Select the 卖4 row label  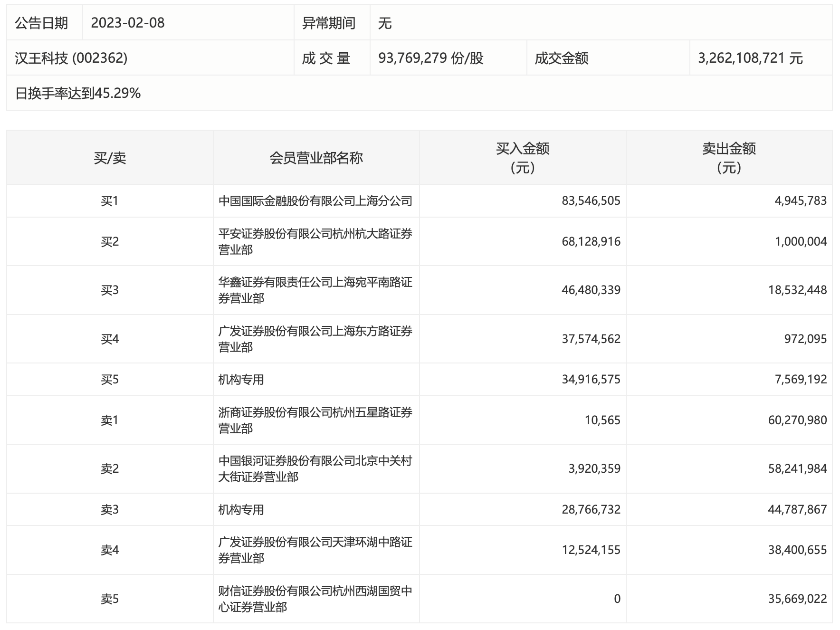click(110, 550)
